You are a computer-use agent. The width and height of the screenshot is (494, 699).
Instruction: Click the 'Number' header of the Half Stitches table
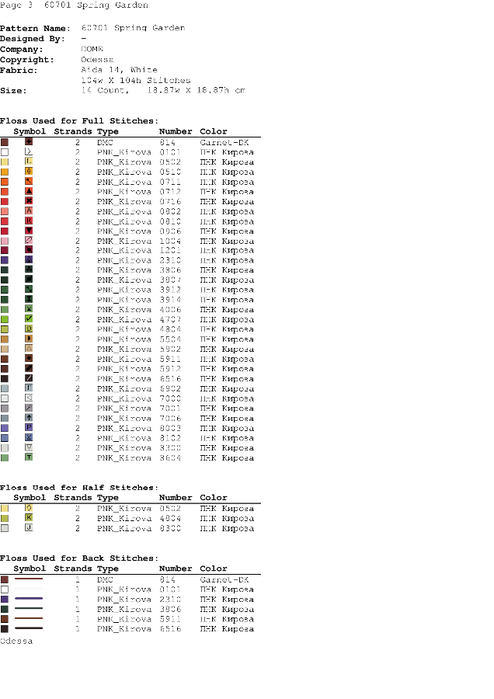pos(175,498)
